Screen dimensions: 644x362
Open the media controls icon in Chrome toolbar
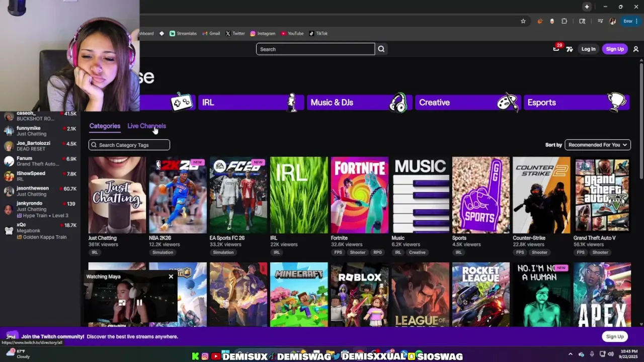(600, 21)
